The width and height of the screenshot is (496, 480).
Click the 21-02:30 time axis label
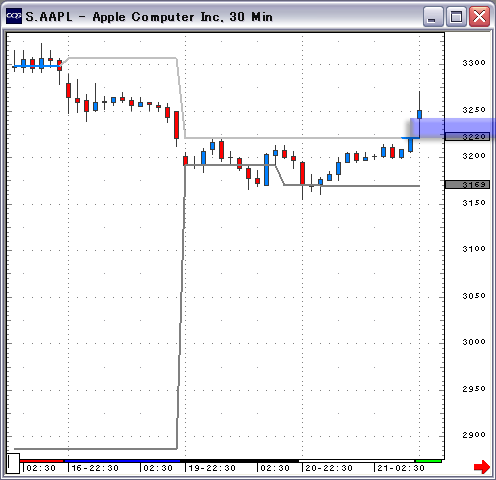click(x=401, y=468)
